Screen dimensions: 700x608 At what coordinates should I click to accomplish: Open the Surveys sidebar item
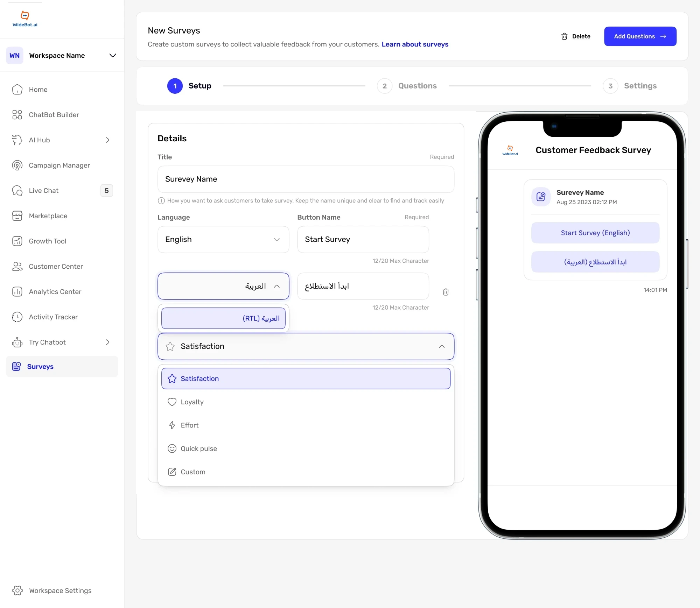tap(62, 367)
